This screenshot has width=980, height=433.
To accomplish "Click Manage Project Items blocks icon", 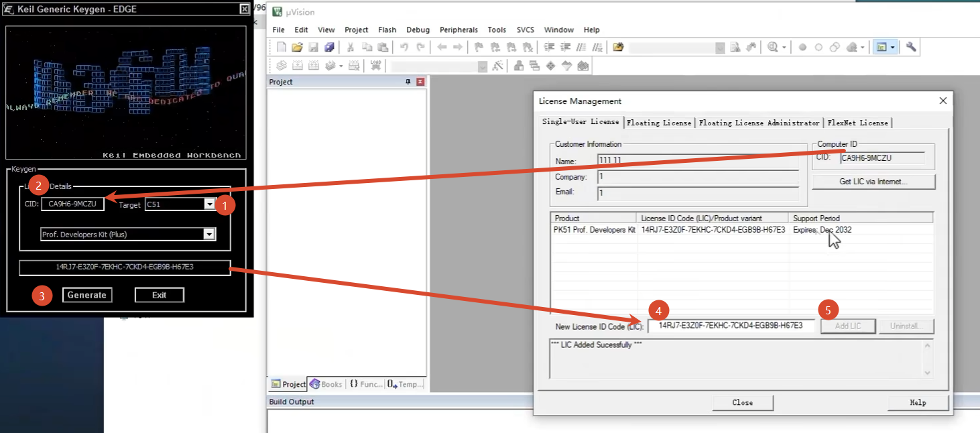I will click(x=519, y=66).
